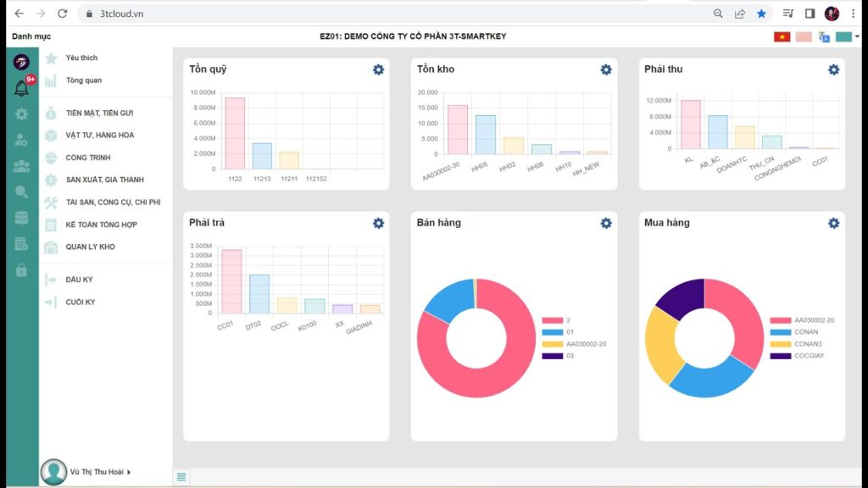Toggle CONAN legend in Mua hàng
The height and width of the screenshot is (488, 868).
[x=793, y=332]
